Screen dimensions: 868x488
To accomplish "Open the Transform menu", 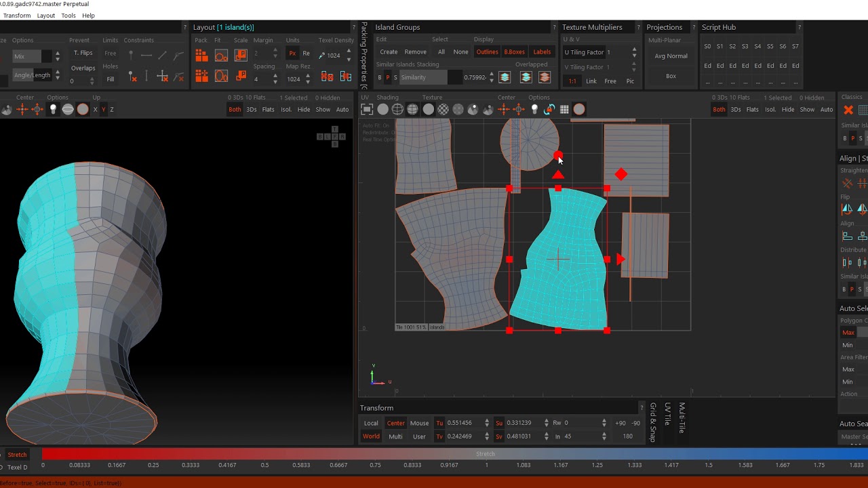I will [17, 16].
